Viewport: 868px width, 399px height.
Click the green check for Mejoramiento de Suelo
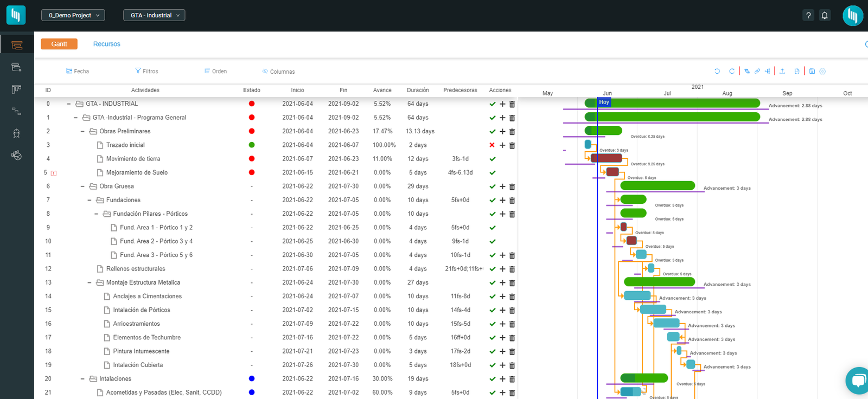click(x=493, y=173)
